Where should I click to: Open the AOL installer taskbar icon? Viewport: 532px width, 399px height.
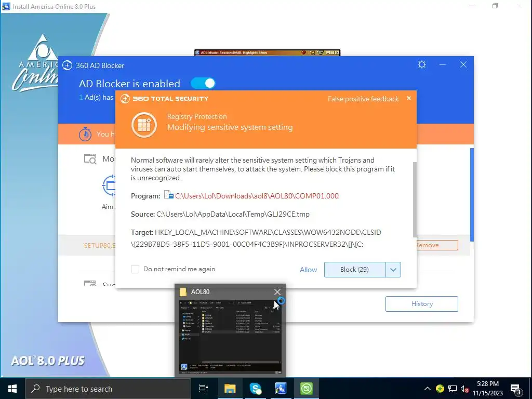pos(281,389)
